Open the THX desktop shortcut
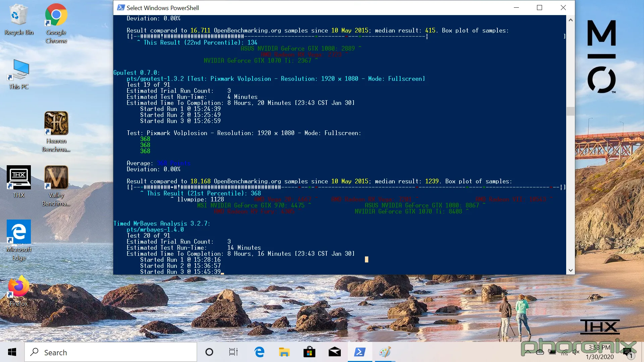This screenshot has width=644, height=362. (18, 177)
